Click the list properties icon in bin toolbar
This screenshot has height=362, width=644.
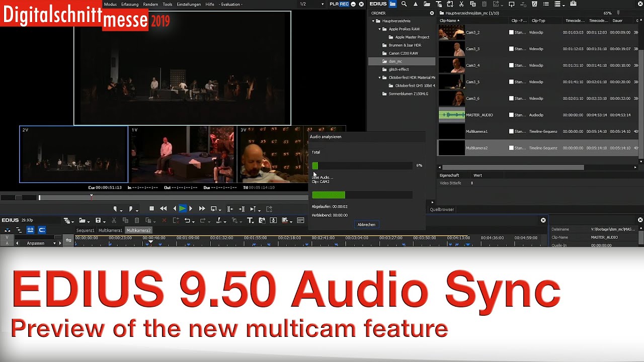coord(546,4)
